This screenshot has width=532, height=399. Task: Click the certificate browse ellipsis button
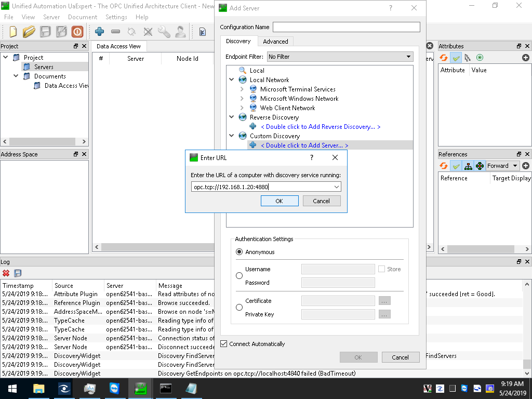pyautogui.click(x=384, y=301)
